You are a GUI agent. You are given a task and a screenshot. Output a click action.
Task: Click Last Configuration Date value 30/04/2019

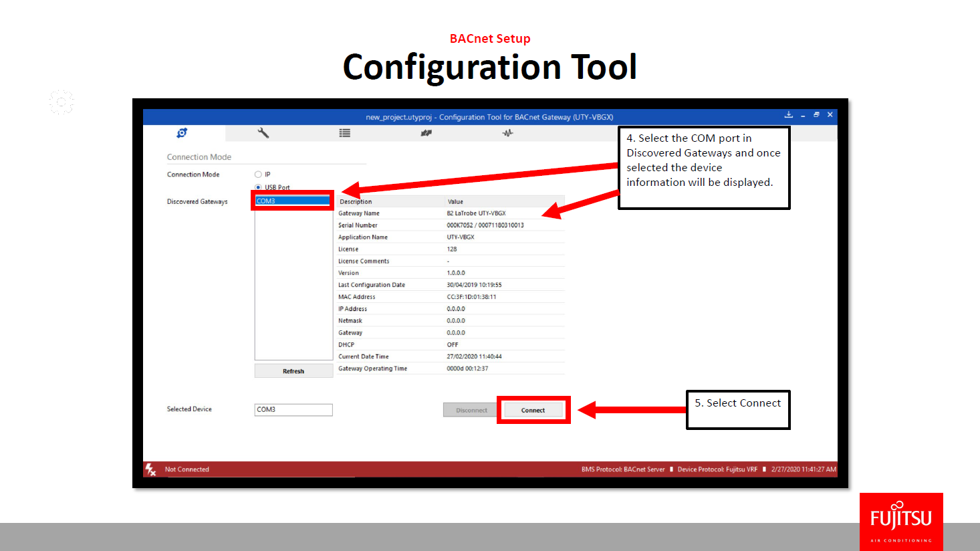click(x=474, y=285)
